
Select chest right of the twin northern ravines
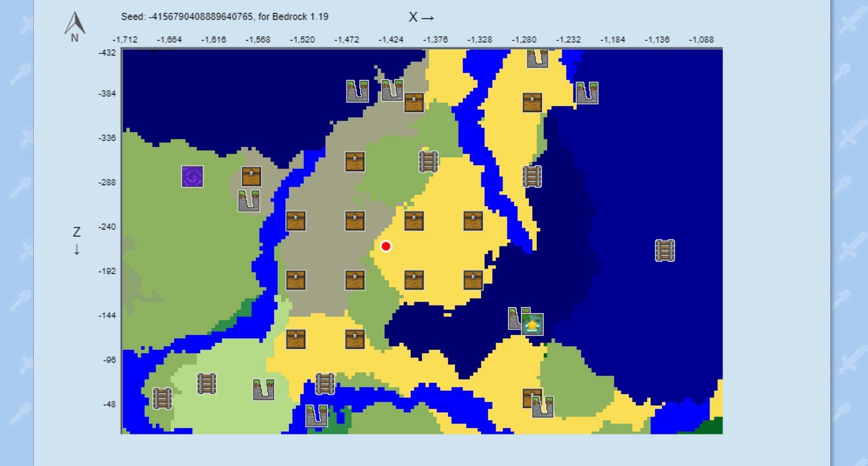(x=414, y=102)
